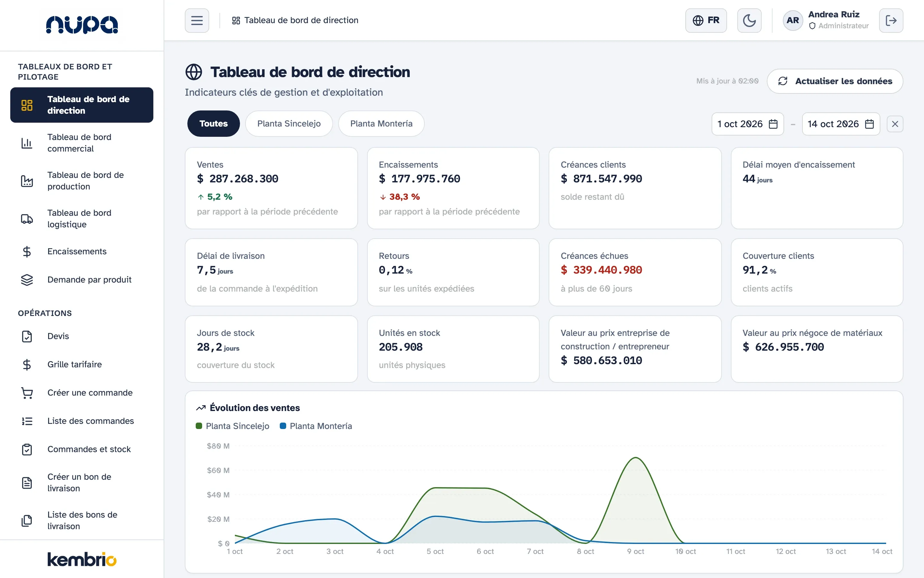Click the Unités en stock value 205.908

click(x=400, y=347)
